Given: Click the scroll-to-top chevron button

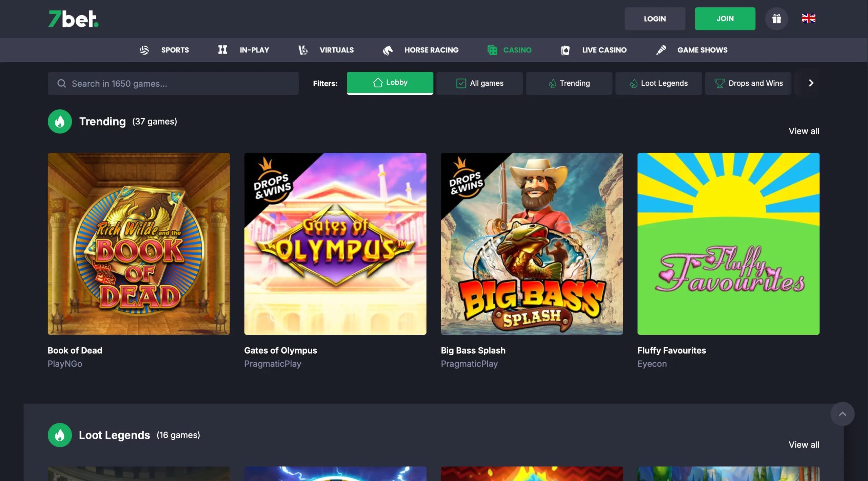Looking at the screenshot, I should coord(843,413).
